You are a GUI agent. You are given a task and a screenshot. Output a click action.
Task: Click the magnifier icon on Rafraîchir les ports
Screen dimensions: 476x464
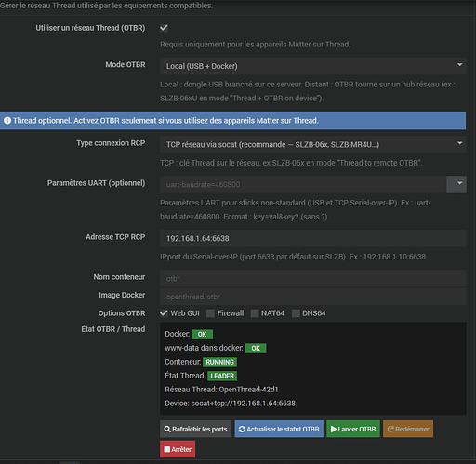tap(167, 430)
